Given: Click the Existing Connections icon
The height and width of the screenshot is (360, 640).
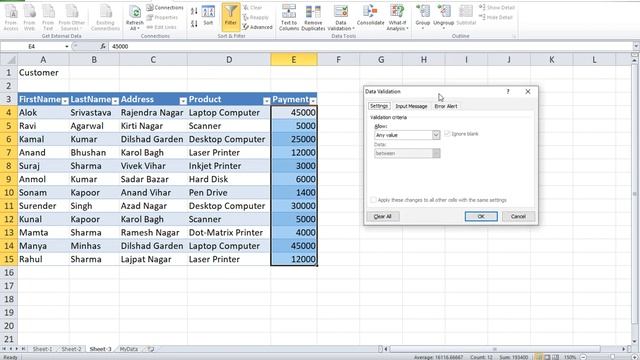Looking at the screenshot, I should point(105,17).
